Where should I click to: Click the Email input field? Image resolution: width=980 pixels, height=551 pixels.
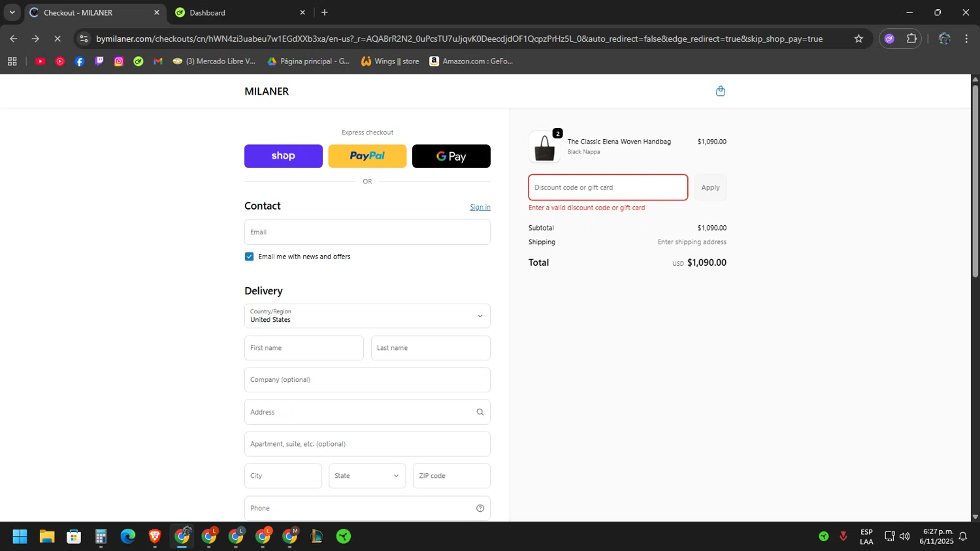(x=367, y=232)
